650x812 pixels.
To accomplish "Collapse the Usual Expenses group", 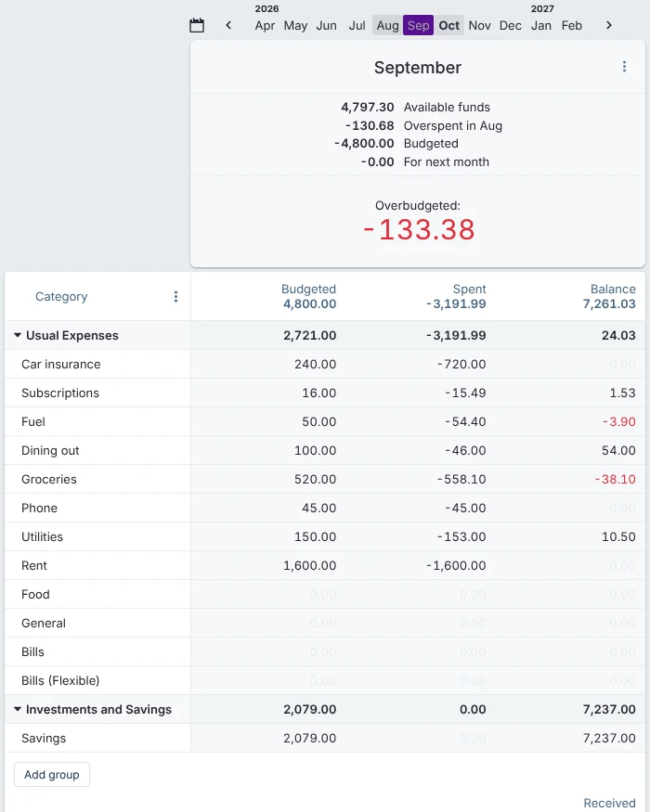I will tap(18, 336).
